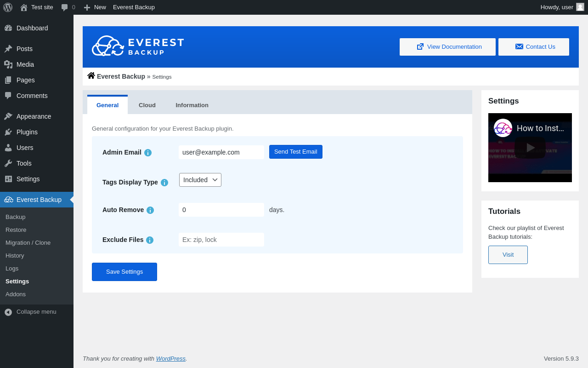Switch to the Cloud tab
Viewport: 588px width, 368px height.
147,105
